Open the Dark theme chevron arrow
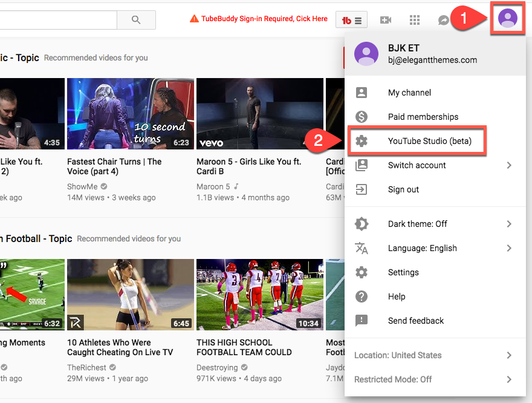The height and width of the screenshot is (403, 532). tap(508, 224)
